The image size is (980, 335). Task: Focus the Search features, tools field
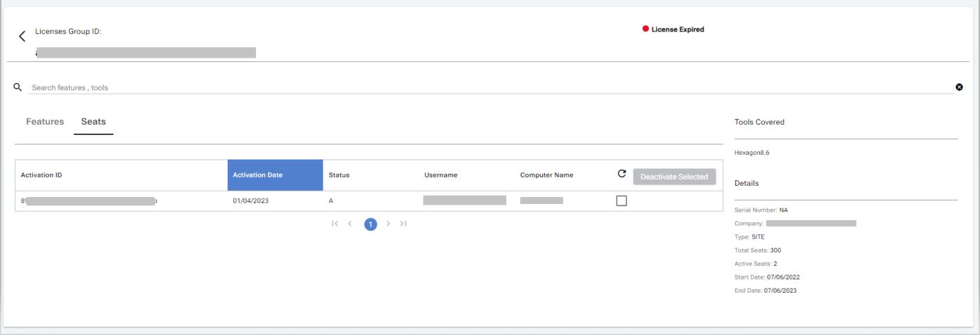[422, 88]
